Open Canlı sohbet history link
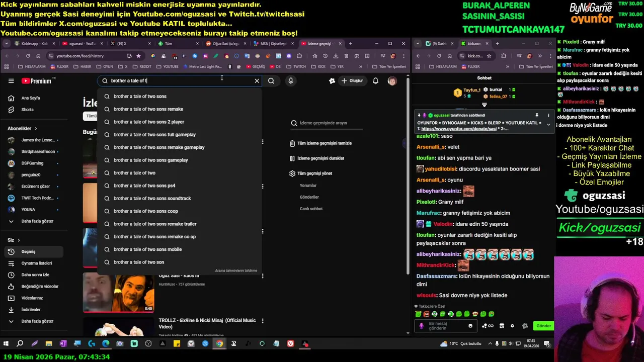644x362 pixels. tap(311, 209)
